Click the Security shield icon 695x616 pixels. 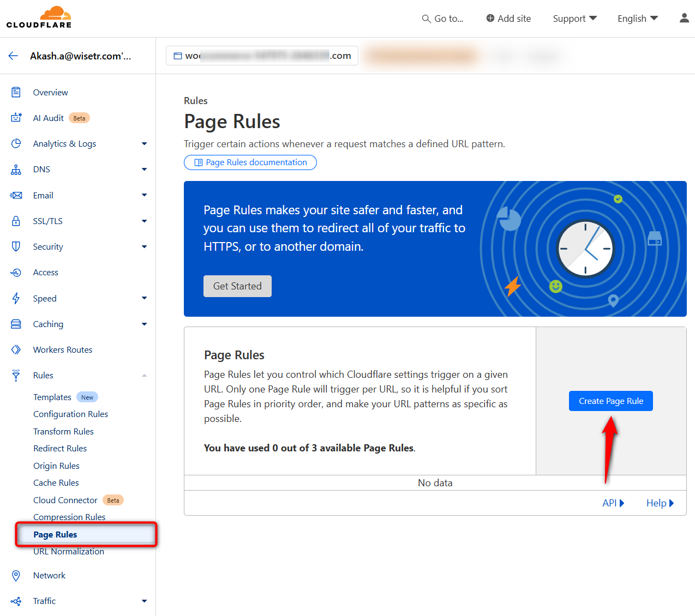(16, 246)
